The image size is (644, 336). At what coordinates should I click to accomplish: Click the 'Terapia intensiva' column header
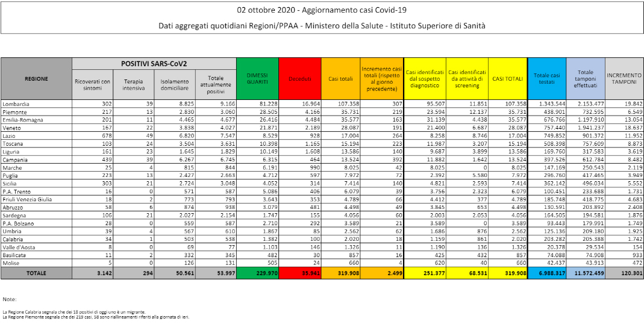pyautogui.click(x=134, y=85)
